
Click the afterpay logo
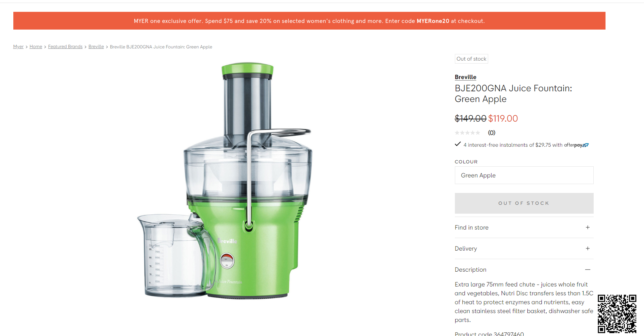pos(576,145)
